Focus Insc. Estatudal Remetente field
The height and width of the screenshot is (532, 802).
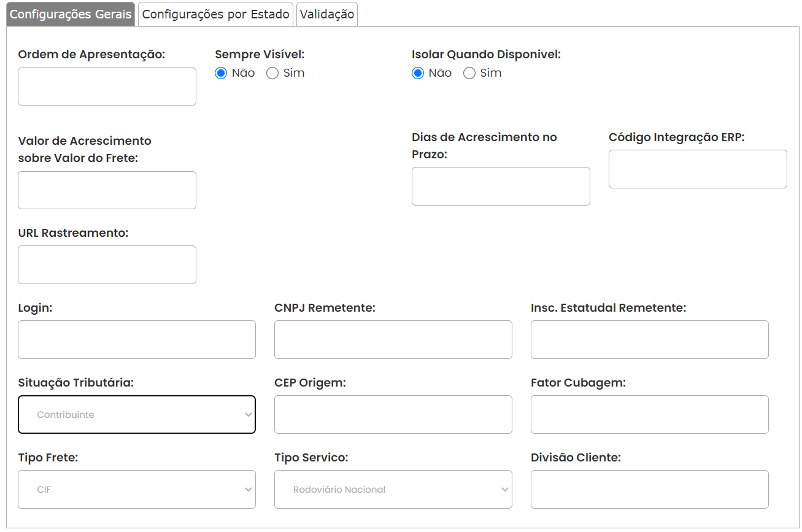(650, 339)
